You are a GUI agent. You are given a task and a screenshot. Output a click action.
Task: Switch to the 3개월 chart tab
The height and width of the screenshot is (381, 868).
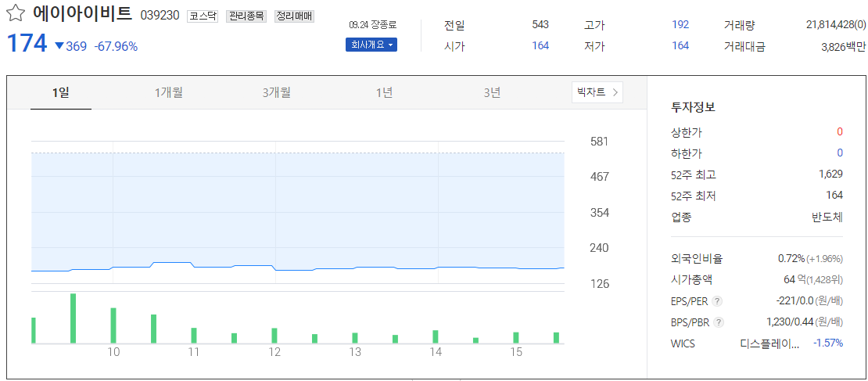coord(276,93)
